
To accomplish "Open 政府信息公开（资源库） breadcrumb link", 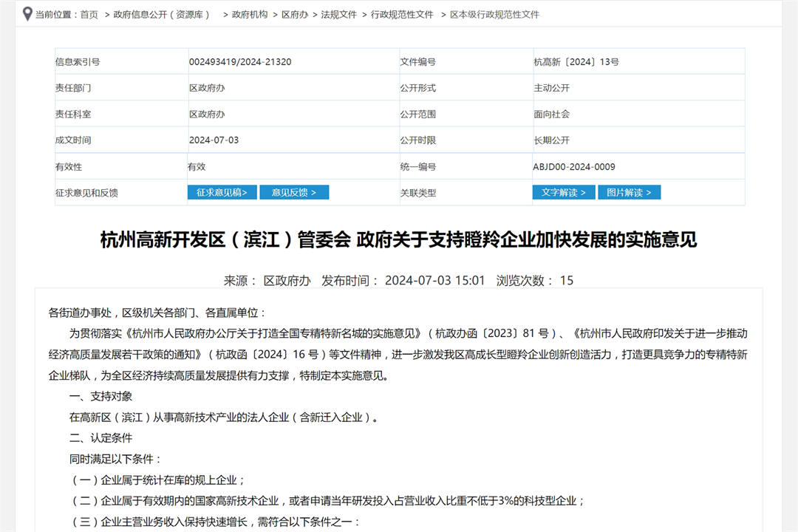I will (162, 15).
